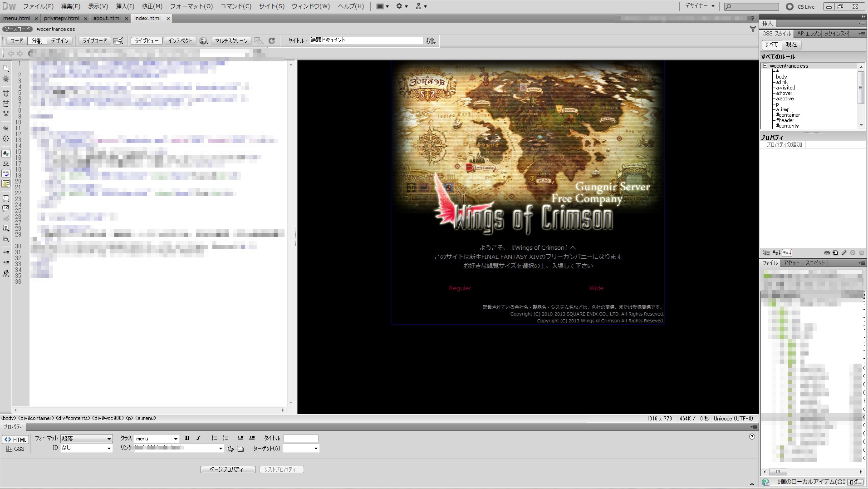Click the Reguler link in preview
The width and height of the screenshot is (868, 489).
[460, 288]
